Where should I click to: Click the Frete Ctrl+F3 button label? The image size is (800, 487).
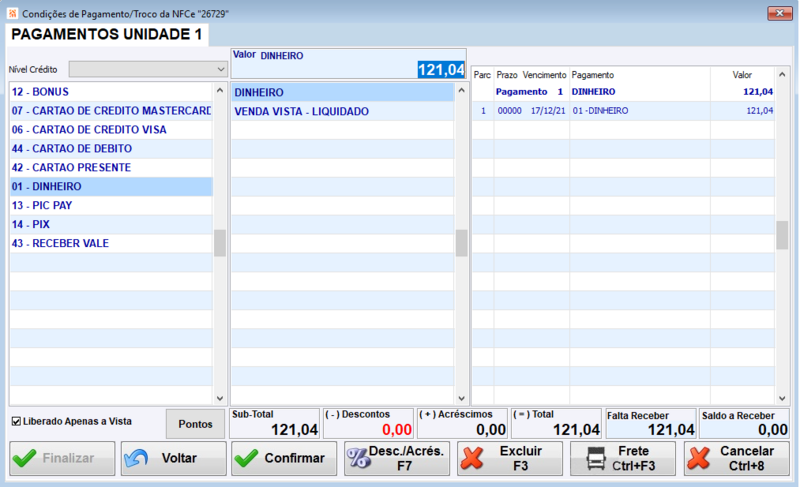(x=634, y=458)
